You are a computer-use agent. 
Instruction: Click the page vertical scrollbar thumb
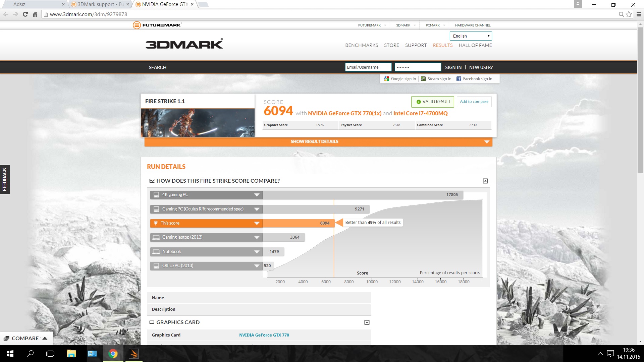[x=640, y=101]
